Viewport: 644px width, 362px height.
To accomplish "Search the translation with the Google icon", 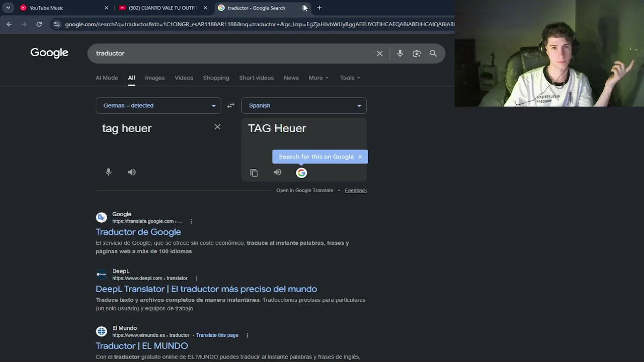I will pos(301,173).
